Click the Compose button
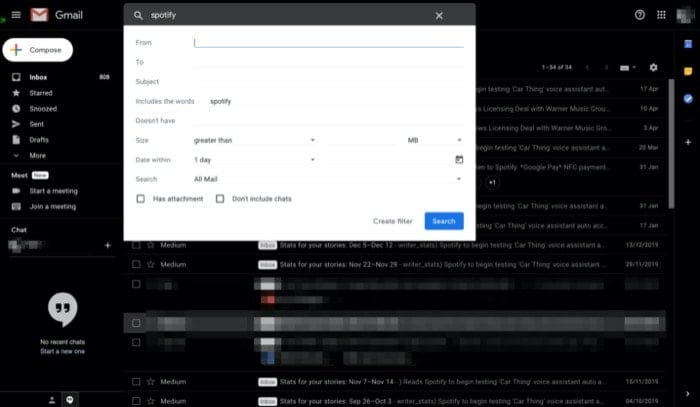 pyautogui.click(x=38, y=50)
